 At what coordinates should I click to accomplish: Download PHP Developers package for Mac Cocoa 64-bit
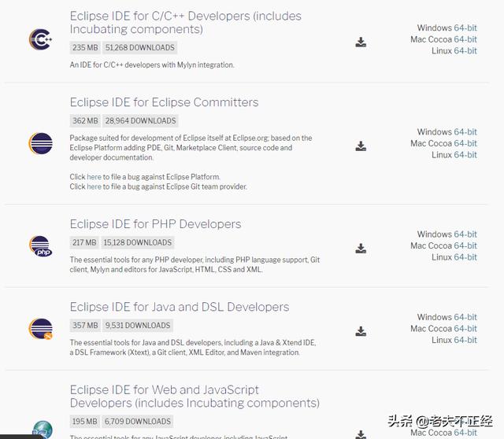tap(465, 245)
